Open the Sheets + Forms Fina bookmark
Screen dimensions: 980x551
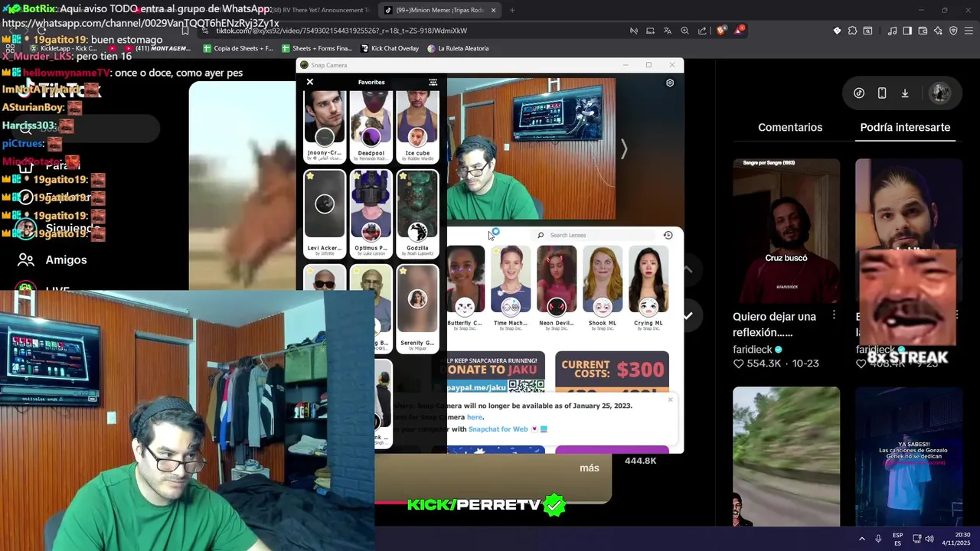pos(316,48)
